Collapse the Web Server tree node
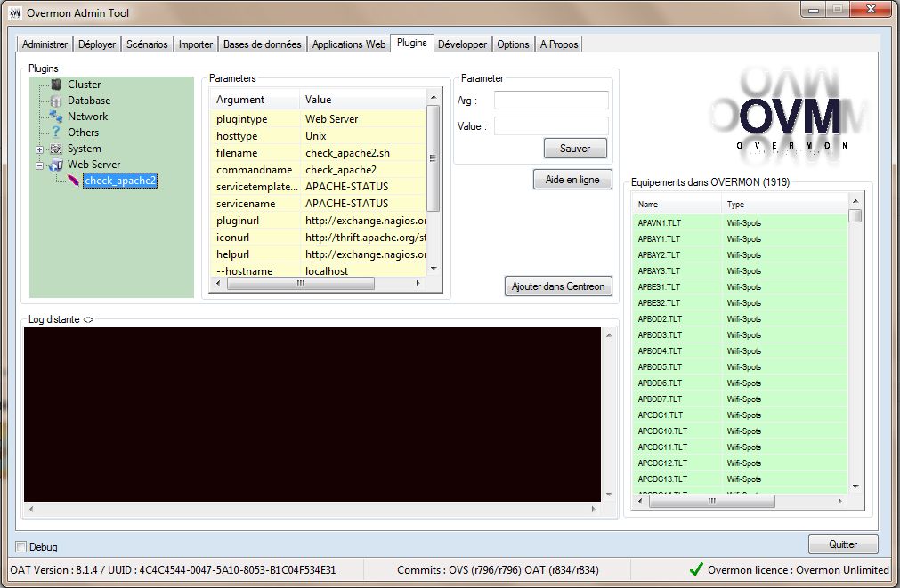This screenshot has width=900, height=588. coord(39,165)
